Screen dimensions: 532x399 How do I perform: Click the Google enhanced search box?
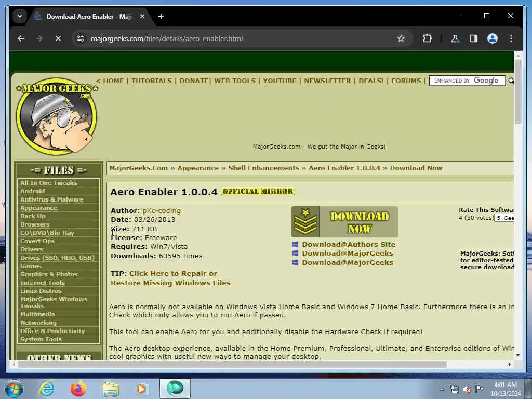467,81
